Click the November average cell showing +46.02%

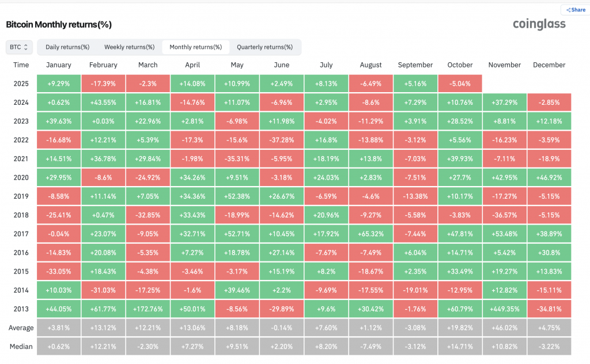click(x=504, y=328)
